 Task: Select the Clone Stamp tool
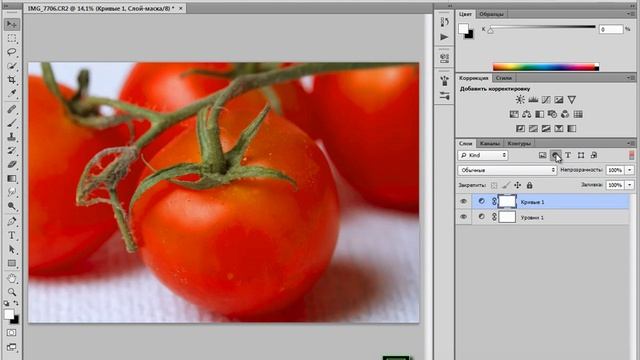click(x=11, y=137)
